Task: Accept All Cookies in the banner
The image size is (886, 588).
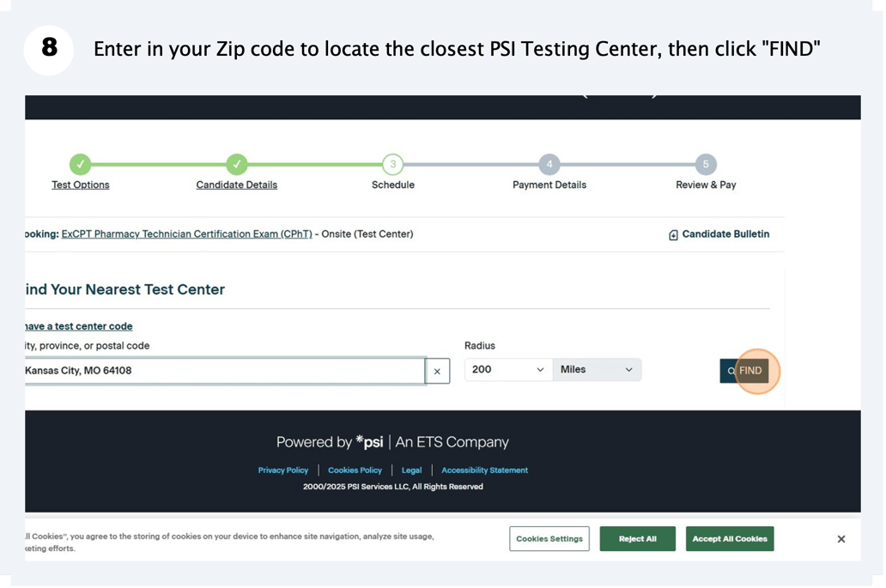Action: [x=730, y=539]
